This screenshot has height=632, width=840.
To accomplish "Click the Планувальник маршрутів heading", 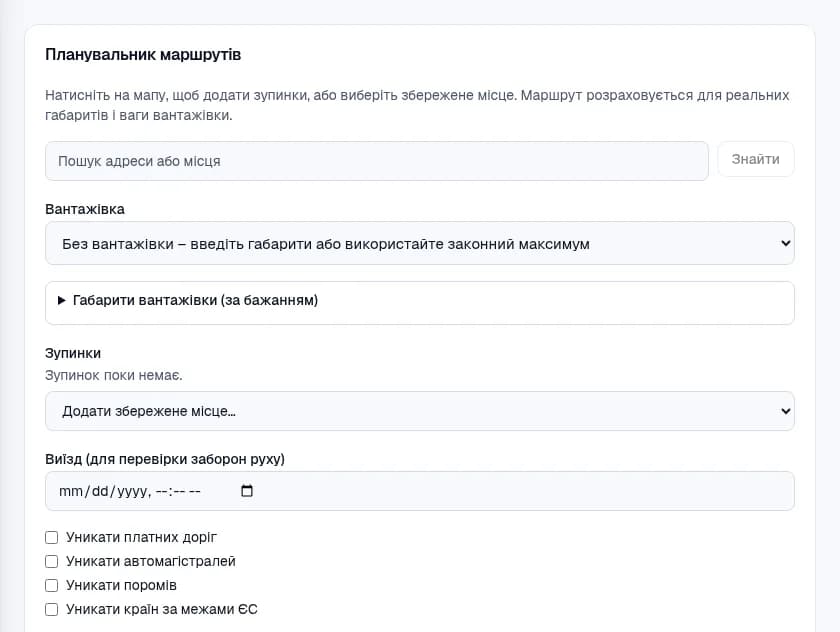I will pos(143,55).
